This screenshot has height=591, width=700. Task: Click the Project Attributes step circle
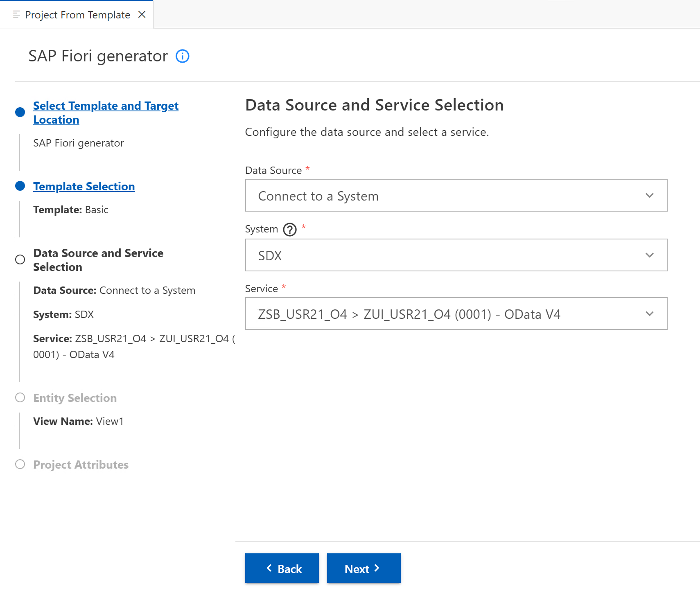(x=20, y=465)
